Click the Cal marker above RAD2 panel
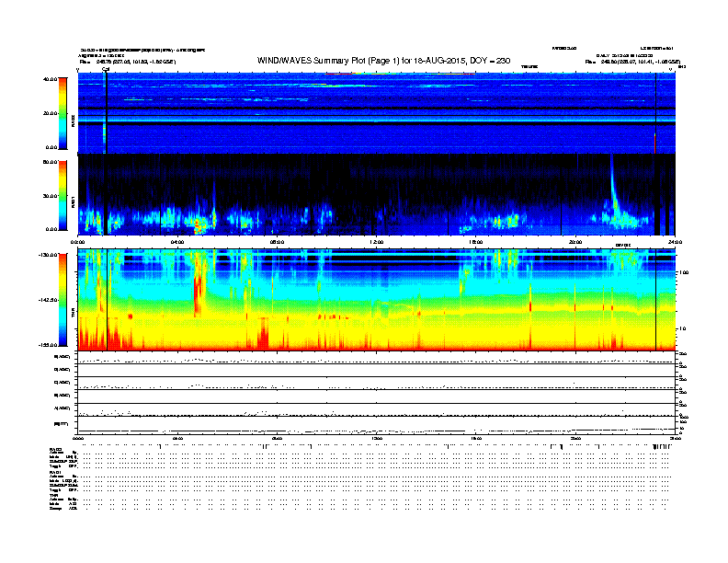Screen dimensions: 728x563 106,70
